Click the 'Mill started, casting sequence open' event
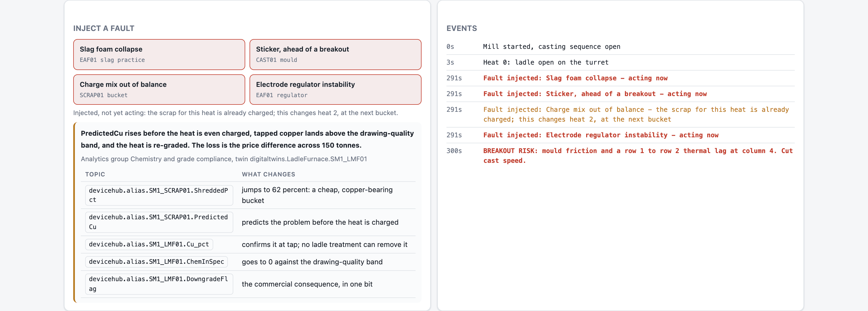 coord(552,46)
